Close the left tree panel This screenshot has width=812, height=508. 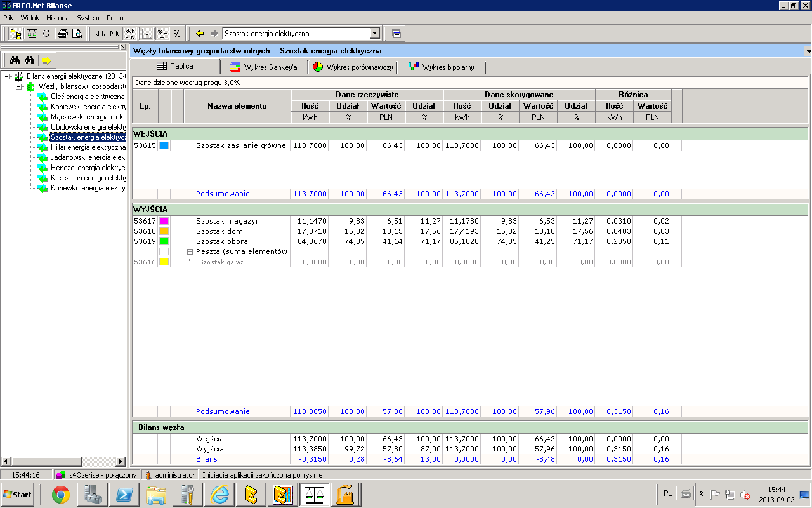click(123, 47)
